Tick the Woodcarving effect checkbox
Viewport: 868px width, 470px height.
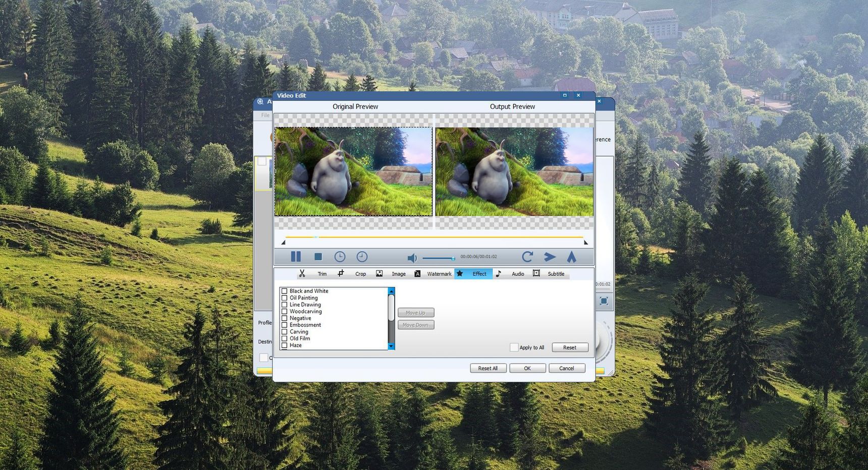[x=284, y=312]
